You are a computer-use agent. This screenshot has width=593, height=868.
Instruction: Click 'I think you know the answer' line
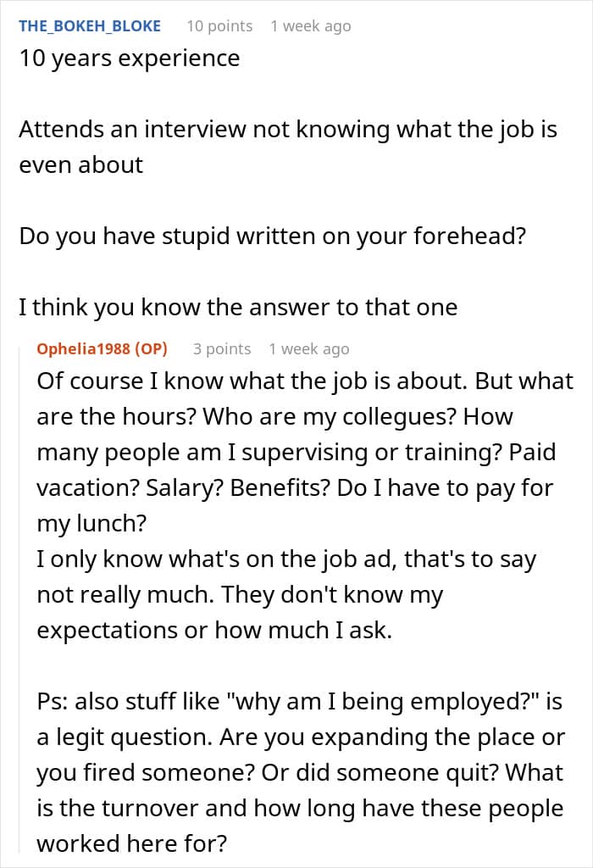[238, 306]
